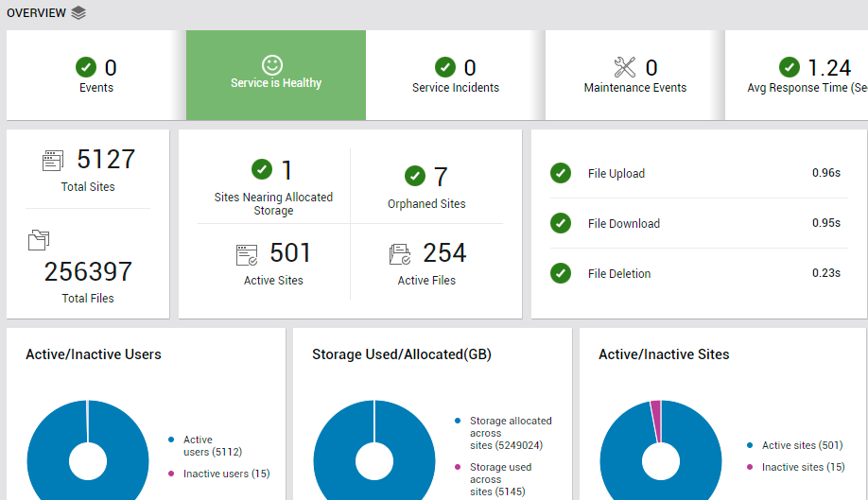Click the blue Storage allocated legend dot
The image size is (868, 500).
click(x=458, y=421)
